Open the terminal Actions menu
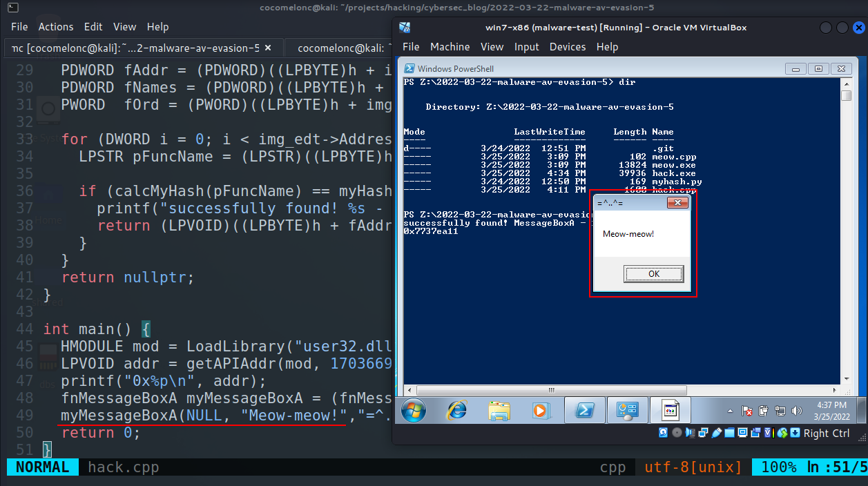868x486 pixels. point(56,27)
